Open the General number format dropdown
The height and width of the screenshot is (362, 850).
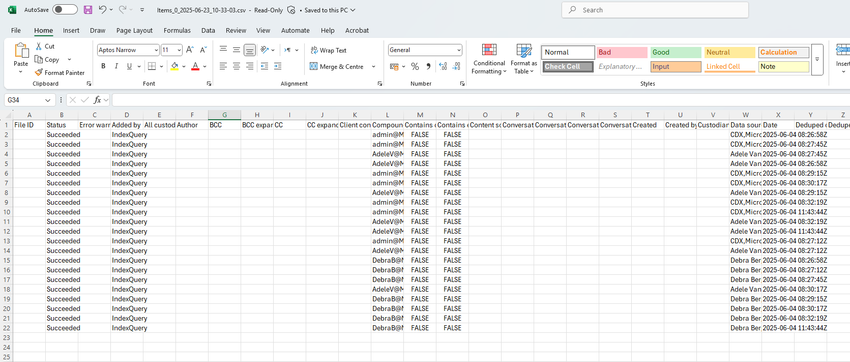pos(459,50)
